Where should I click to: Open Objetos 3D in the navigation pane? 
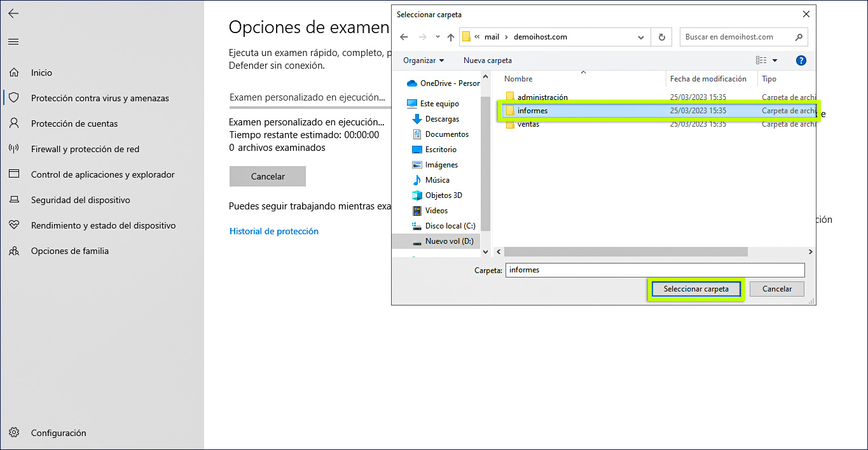click(x=437, y=195)
